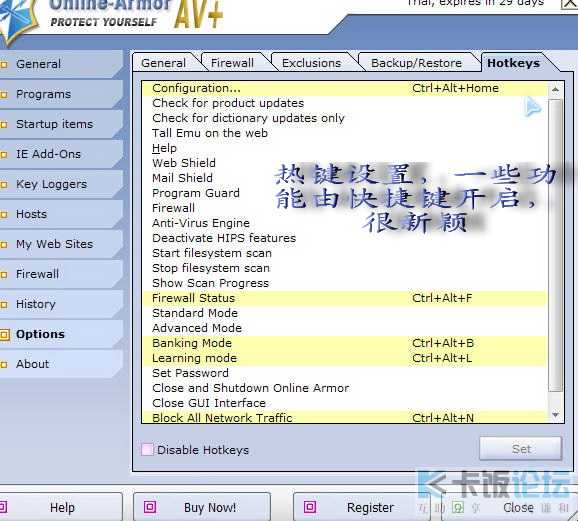This screenshot has width=578, height=521.
Task: Open History section in sidebar
Action: 61,304
